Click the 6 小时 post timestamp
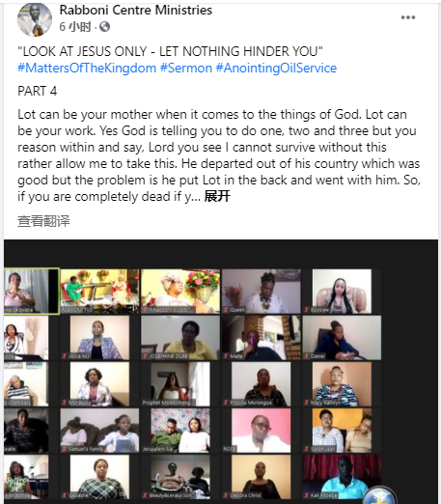Image resolution: width=441 pixels, height=504 pixels. pyautogui.click(x=75, y=27)
